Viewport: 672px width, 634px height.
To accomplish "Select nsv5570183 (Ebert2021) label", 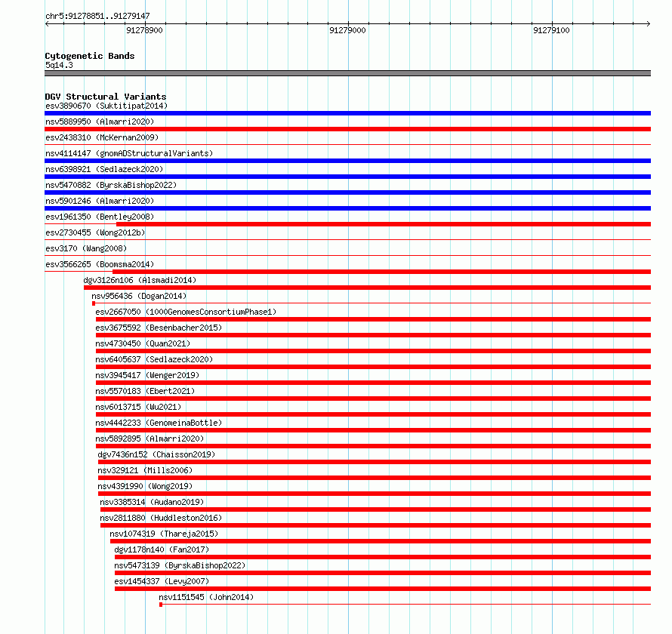I will (145, 391).
